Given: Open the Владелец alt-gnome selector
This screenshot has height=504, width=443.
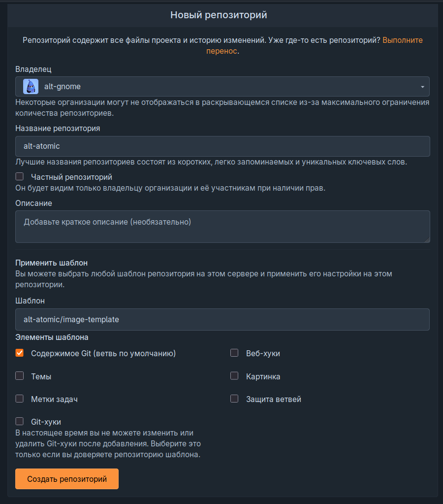Looking at the screenshot, I should 222,87.
